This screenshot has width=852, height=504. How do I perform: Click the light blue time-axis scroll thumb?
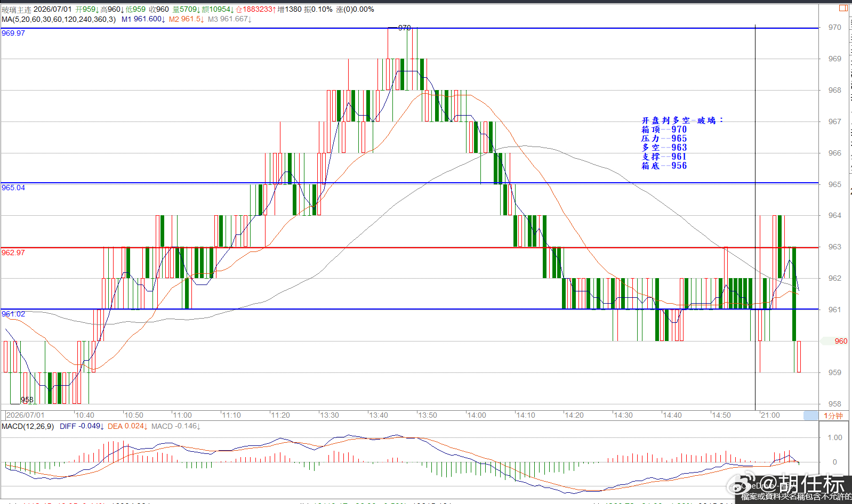(811, 416)
